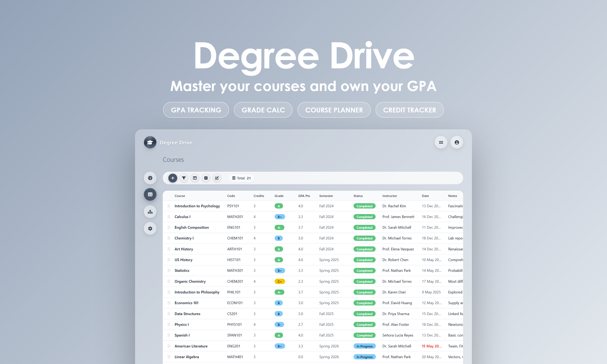The height and width of the screenshot is (364, 607).
Task: Sort by the Code column header
Action: 231,196
